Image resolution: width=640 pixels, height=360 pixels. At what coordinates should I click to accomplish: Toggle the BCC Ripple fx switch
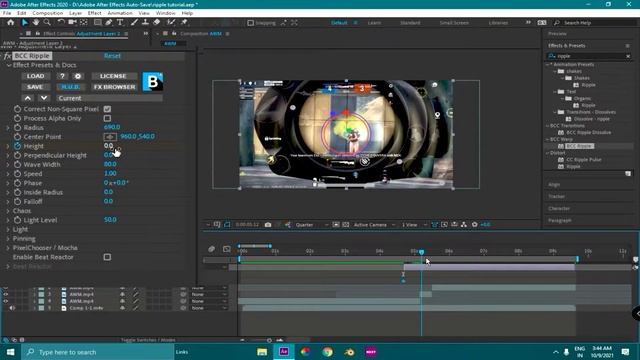pyautogui.click(x=7, y=56)
